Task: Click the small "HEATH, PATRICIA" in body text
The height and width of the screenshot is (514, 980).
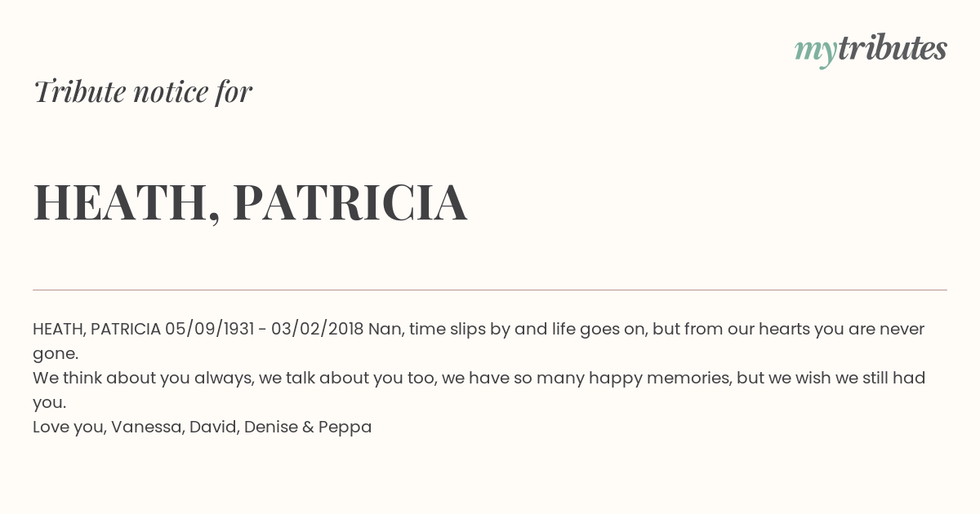Action: coord(96,330)
